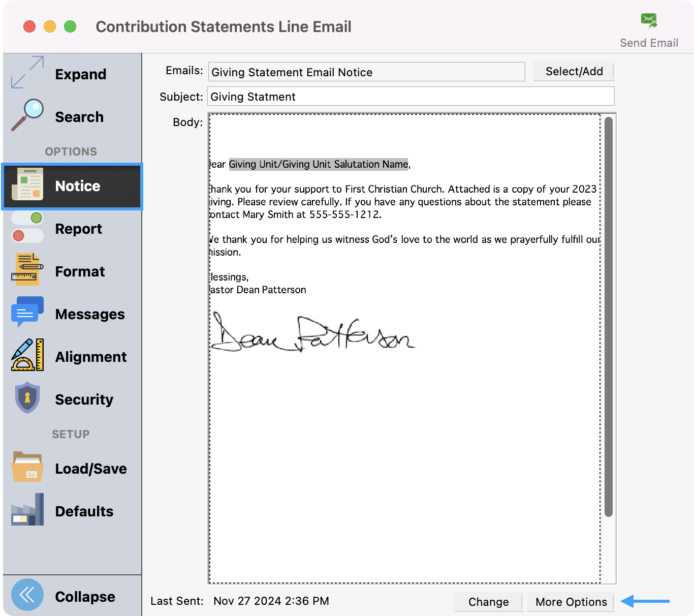Viewport: 694px width, 616px height.
Task: Open the Security shield icon
Action: [27, 398]
